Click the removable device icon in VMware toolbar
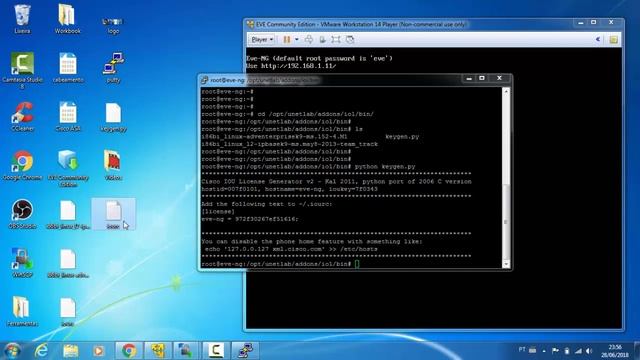The width and height of the screenshot is (640, 360). point(322,40)
